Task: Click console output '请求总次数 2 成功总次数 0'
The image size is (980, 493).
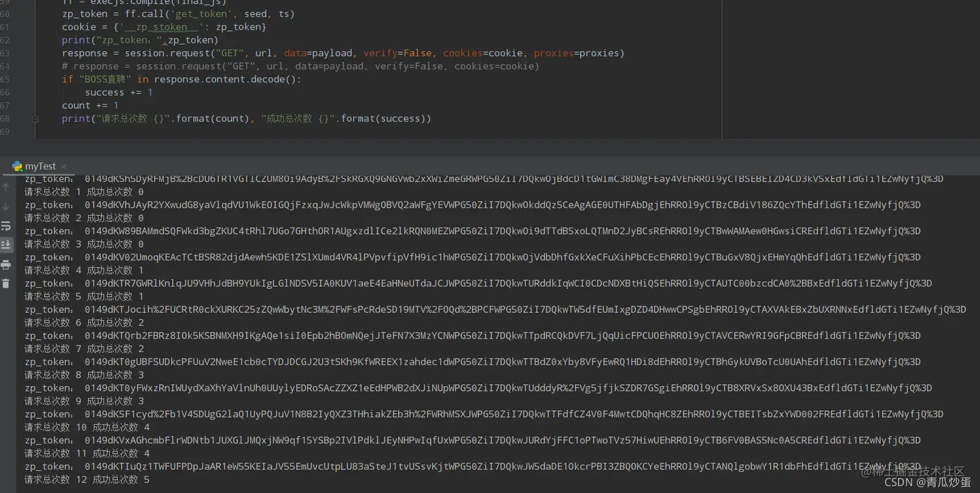Action: pos(84,218)
